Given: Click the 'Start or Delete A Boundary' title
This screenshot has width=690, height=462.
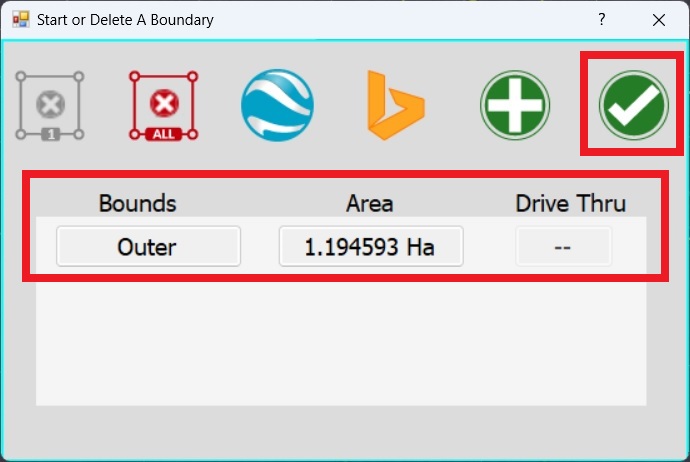Looking at the screenshot, I should coord(125,19).
